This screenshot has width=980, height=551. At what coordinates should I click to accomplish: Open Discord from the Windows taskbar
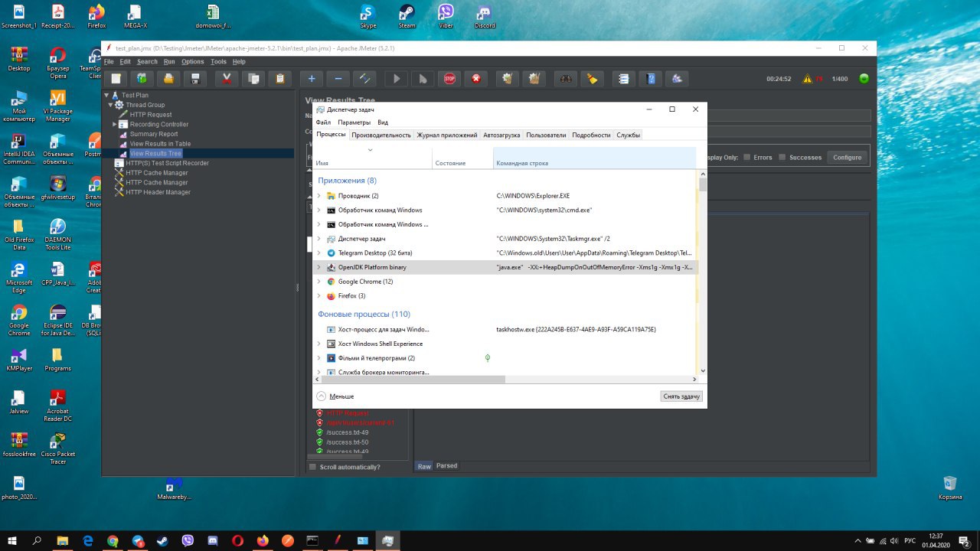[x=213, y=540]
